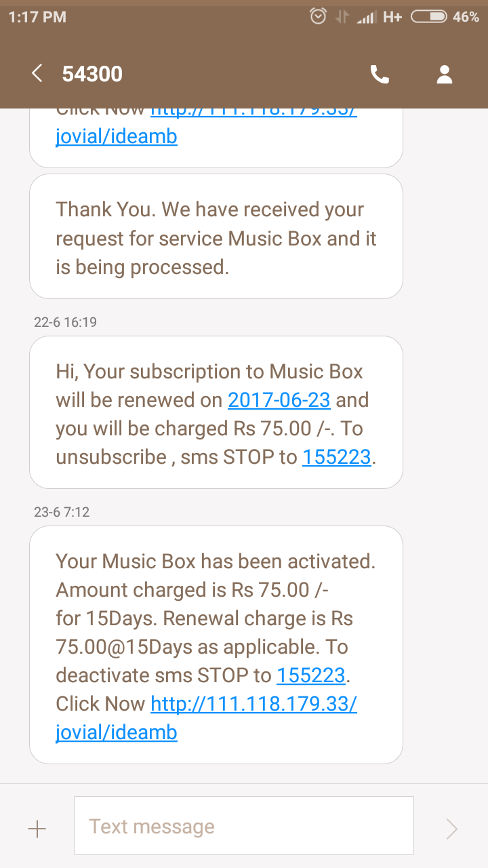Tap the 54300 sender title
This screenshot has height=868, width=488.
tap(92, 74)
